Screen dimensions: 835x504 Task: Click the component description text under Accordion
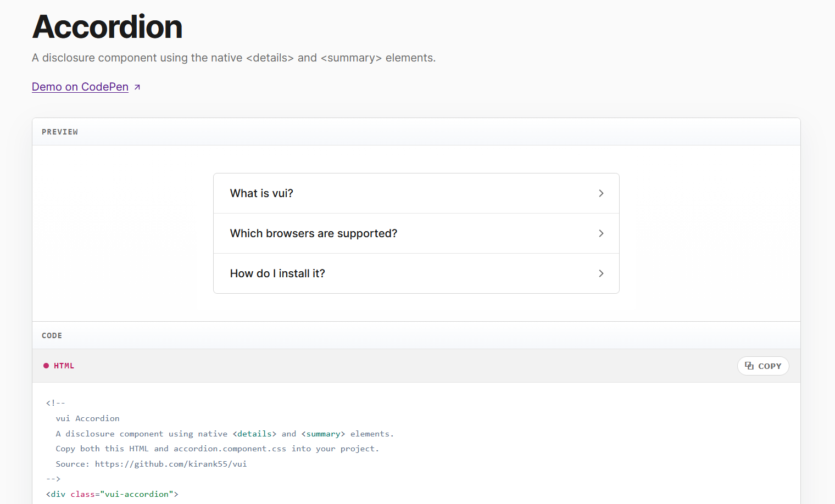point(233,57)
